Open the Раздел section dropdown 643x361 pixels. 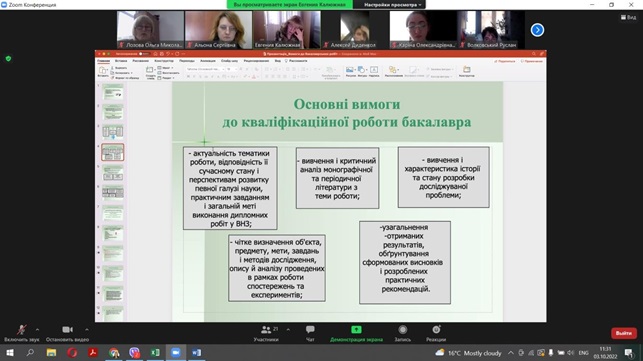[x=166, y=78]
